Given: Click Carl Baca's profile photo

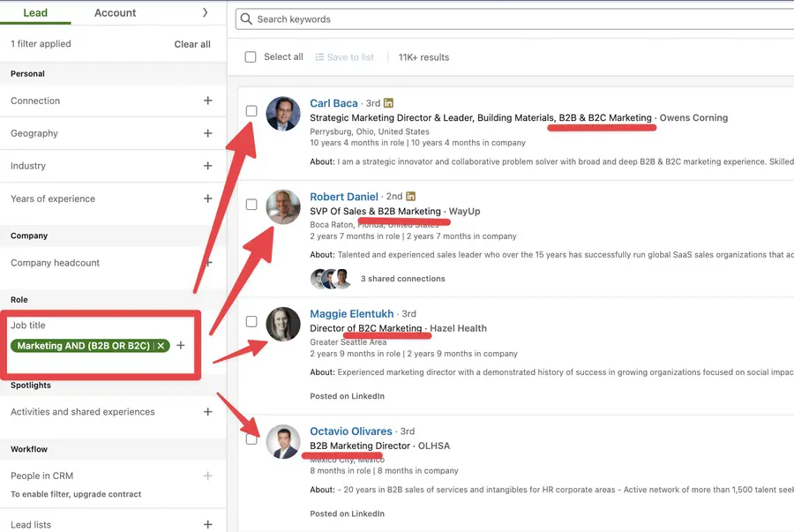Looking at the screenshot, I should (282, 115).
